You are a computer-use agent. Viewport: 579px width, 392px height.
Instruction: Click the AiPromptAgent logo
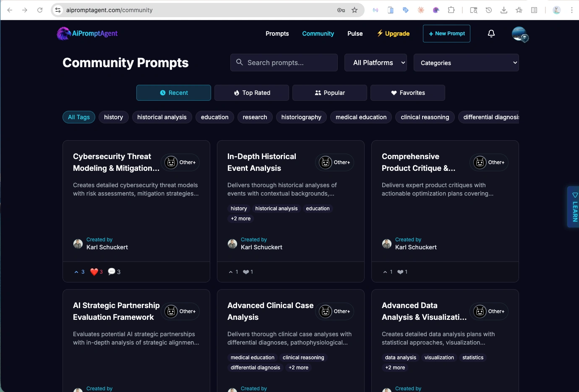coord(87,34)
